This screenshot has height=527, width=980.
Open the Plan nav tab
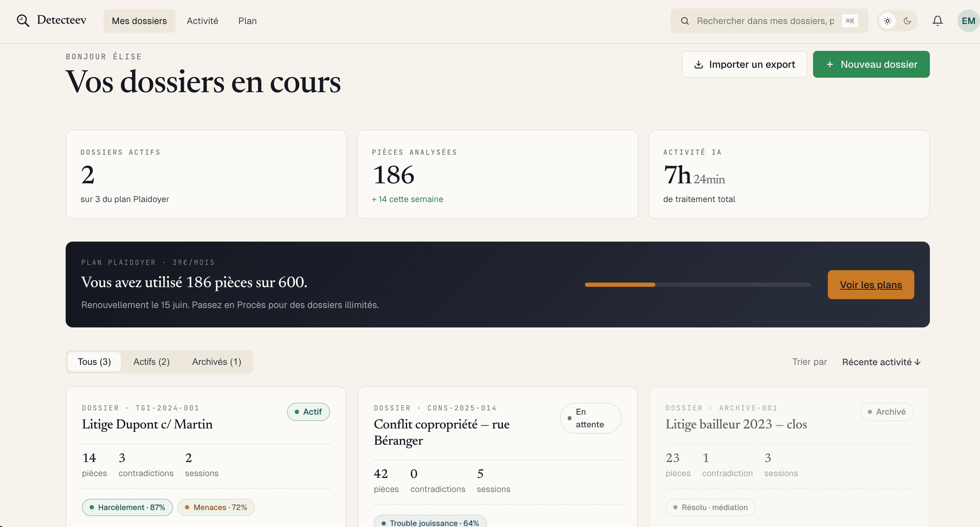tap(247, 21)
